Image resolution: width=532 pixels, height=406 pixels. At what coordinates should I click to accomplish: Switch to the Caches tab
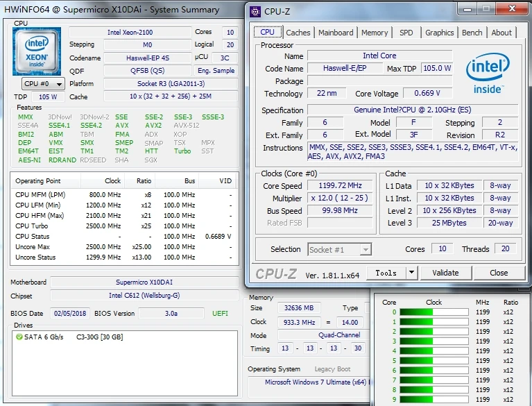click(298, 32)
